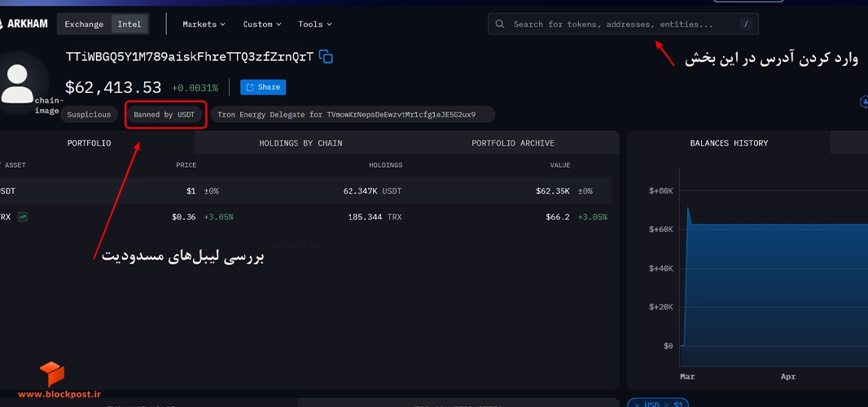Click the $62.35K value cell
This screenshot has width=868, height=407.
(x=552, y=191)
